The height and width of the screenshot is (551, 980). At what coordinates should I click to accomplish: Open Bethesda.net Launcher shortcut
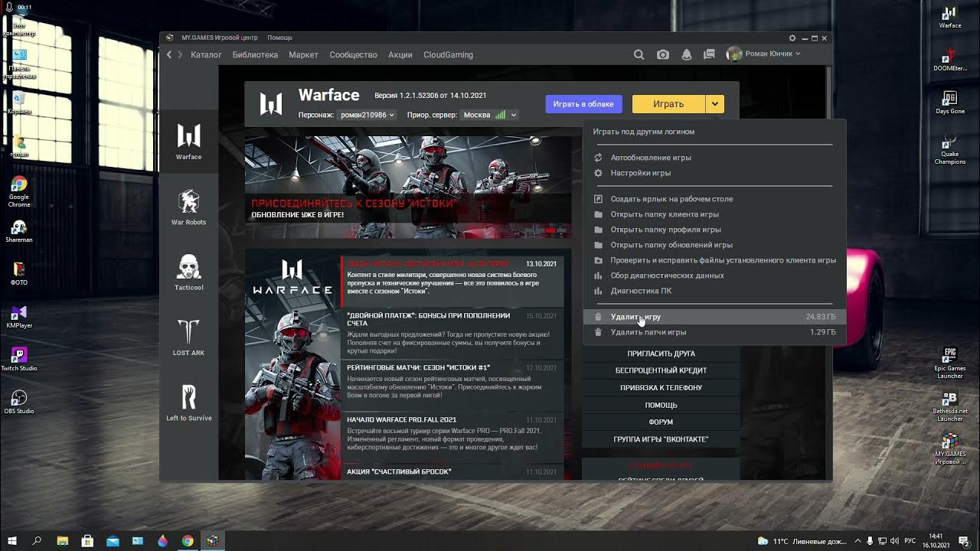click(x=950, y=406)
